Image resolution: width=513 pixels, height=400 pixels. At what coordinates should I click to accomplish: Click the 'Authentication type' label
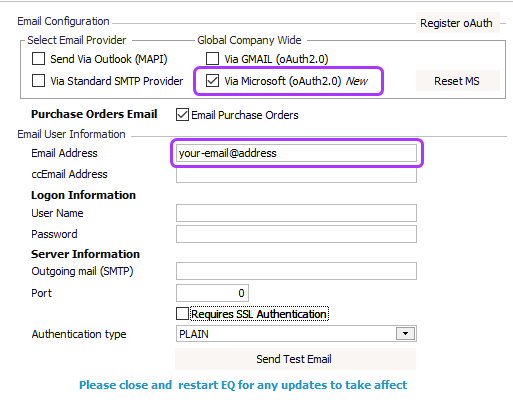pyautogui.click(x=79, y=334)
